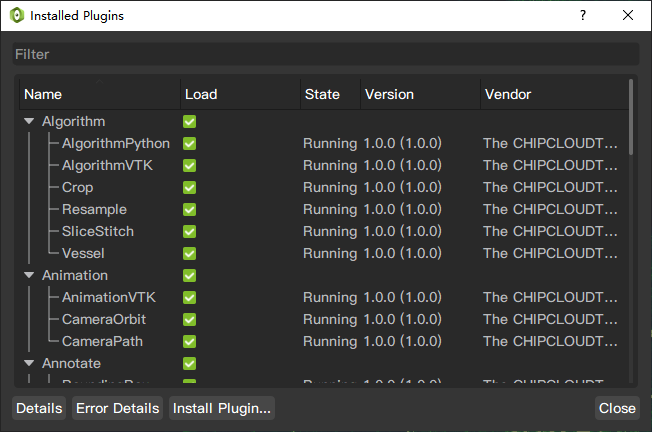Collapse the Animation plugin group

[x=29, y=275]
